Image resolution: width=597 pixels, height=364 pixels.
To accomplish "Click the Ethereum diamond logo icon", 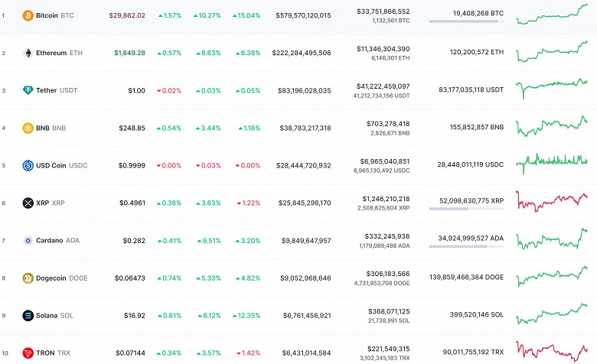I will 28,53.
